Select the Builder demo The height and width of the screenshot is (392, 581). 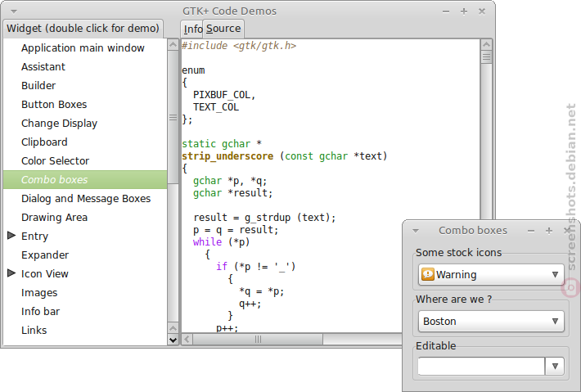click(85, 86)
